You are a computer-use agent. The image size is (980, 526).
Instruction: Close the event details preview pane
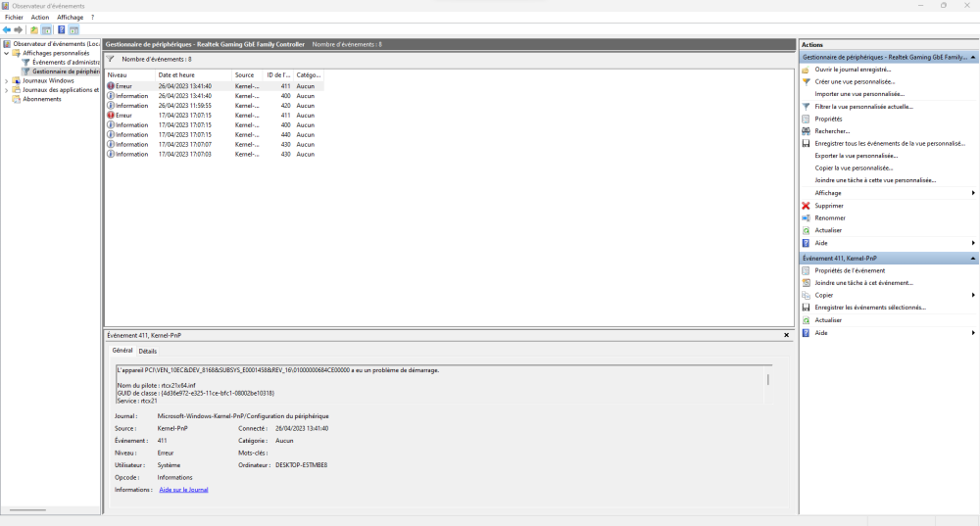click(786, 335)
